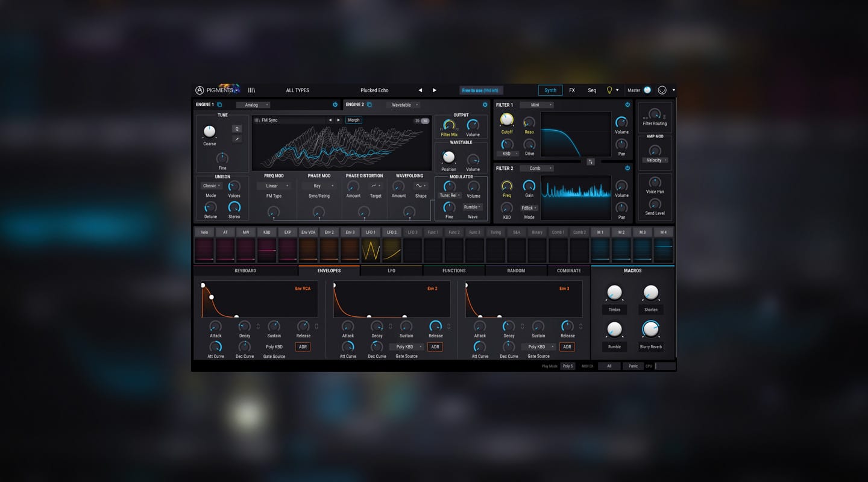The width and height of the screenshot is (868, 482).
Task: Open the MIDI connector settings icon
Action: click(662, 90)
